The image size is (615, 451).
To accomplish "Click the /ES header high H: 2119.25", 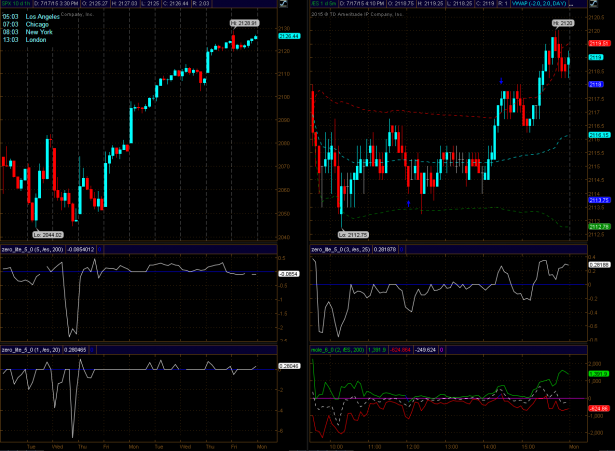I will (x=429, y=4).
